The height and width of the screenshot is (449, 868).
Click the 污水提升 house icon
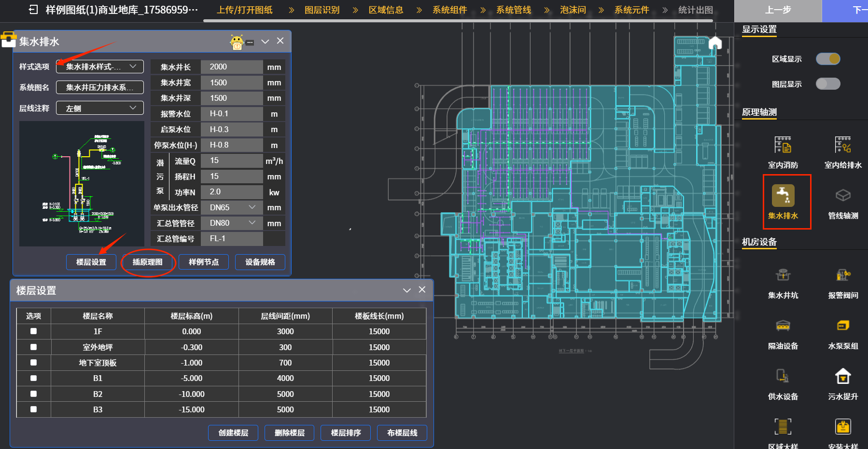[842, 377]
